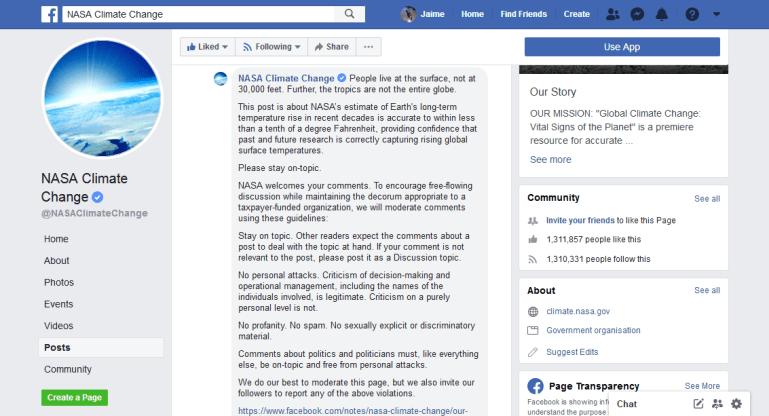Screen dimensions: 769x416
Task: Select Community in page sidebar
Action: (68, 369)
